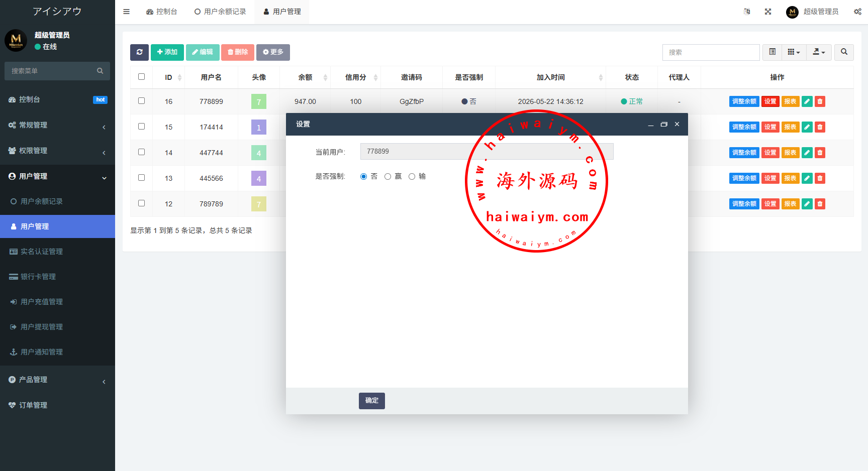Select the 输 radio option
The width and height of the screenshot is (868, 471).
click(x=412, y=177)
